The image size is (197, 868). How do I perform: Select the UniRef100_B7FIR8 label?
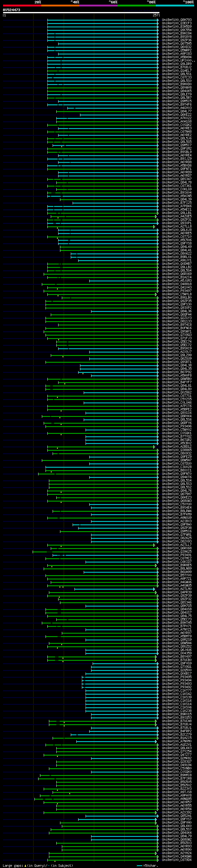pos(177,778)
